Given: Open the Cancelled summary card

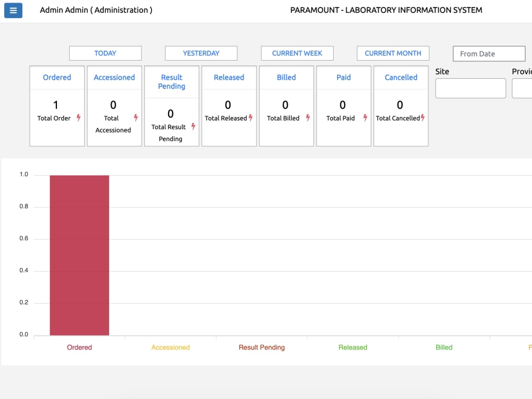Looking at the screenshot, I should click(x=401, y=78).
